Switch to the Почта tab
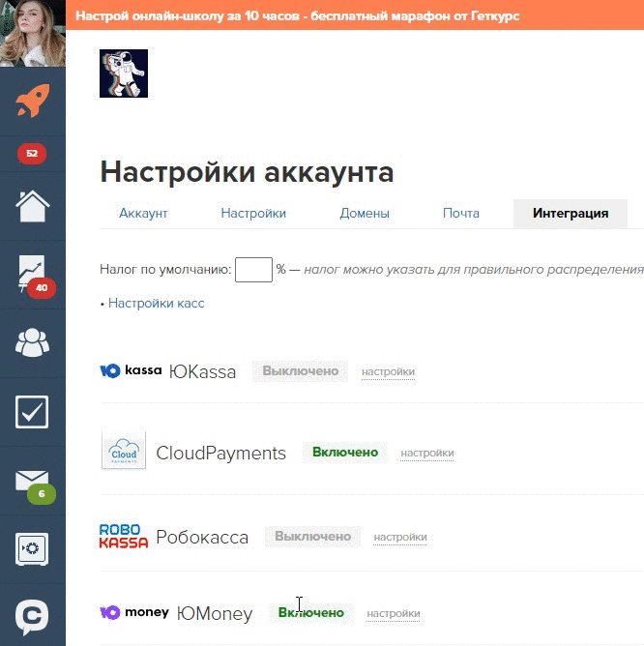644x646 pixels. 460,214
